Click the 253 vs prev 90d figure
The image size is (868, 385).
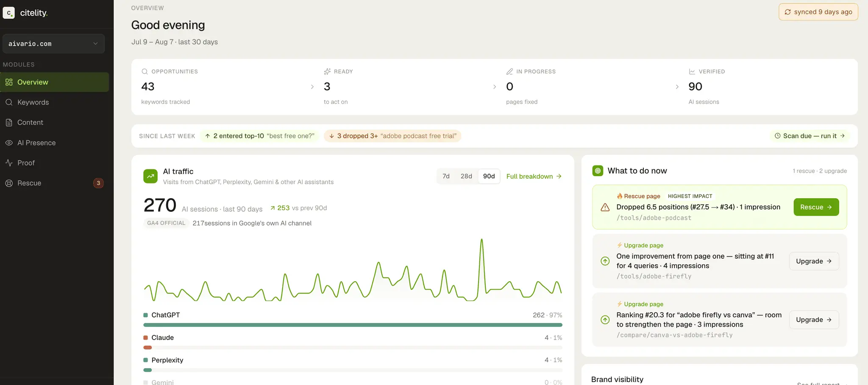[298, 208]
